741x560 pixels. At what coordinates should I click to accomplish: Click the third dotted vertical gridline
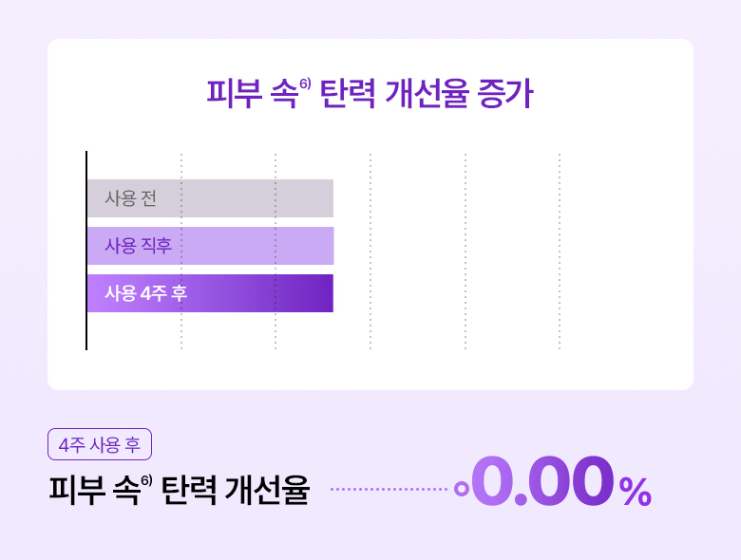point(370,252)
